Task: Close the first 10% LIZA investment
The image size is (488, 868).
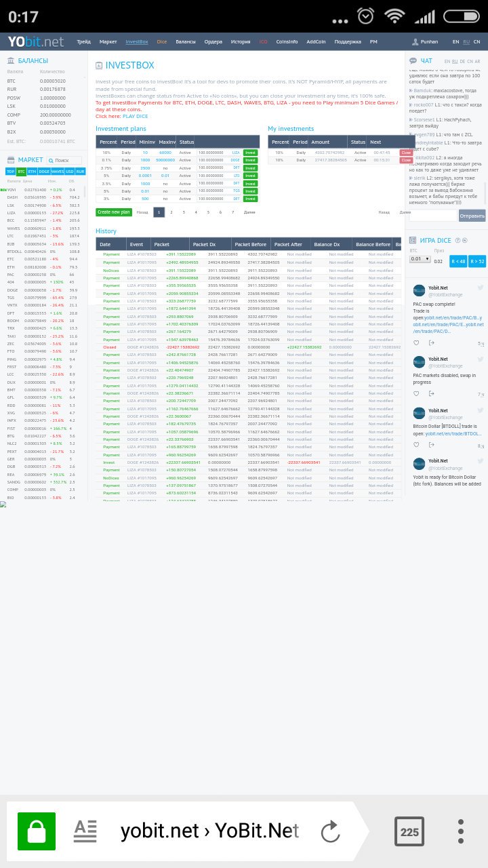Action: coord(406,153)
